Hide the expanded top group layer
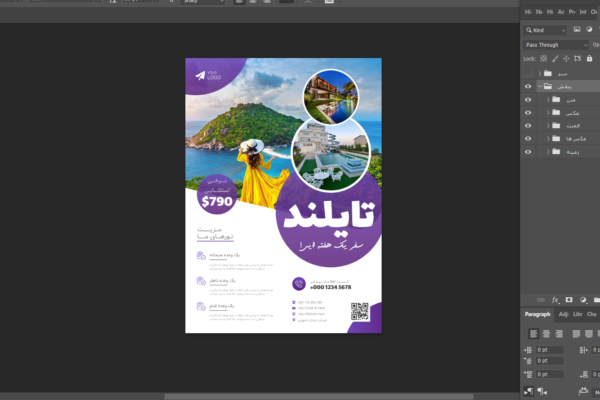The height and width of the screenshot is (400, 600). click(x=528, y=87)
